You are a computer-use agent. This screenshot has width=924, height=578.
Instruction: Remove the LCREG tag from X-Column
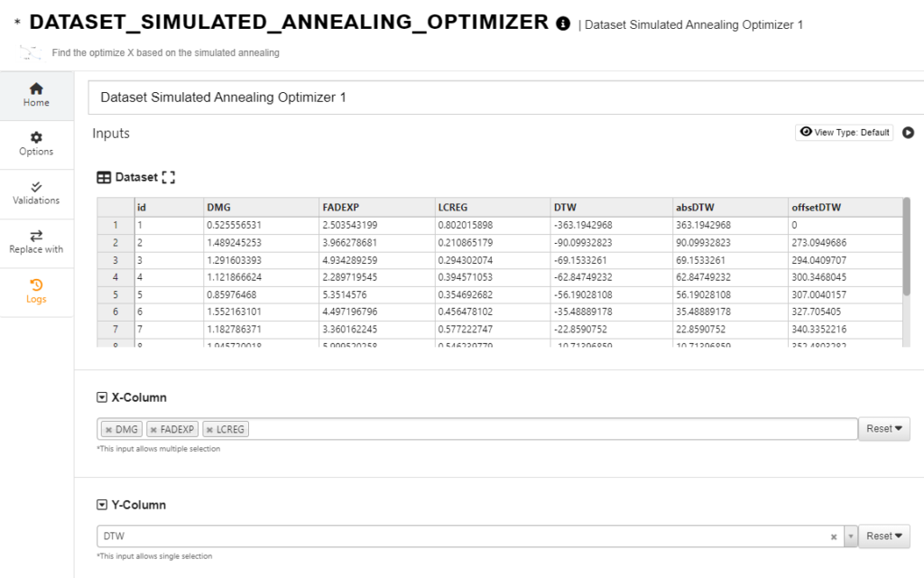click(209, 430)
